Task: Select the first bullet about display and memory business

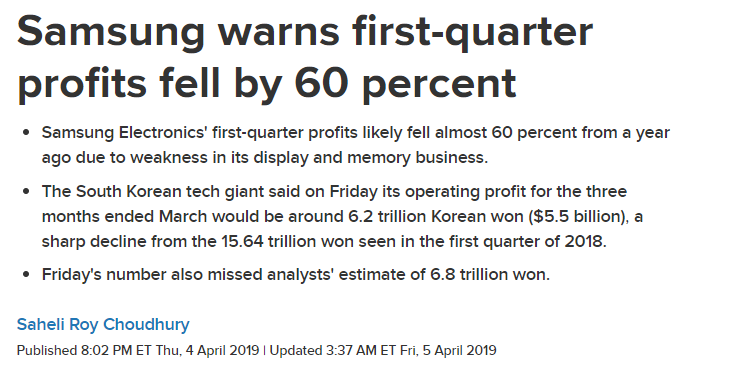Action: pos(355,145)
